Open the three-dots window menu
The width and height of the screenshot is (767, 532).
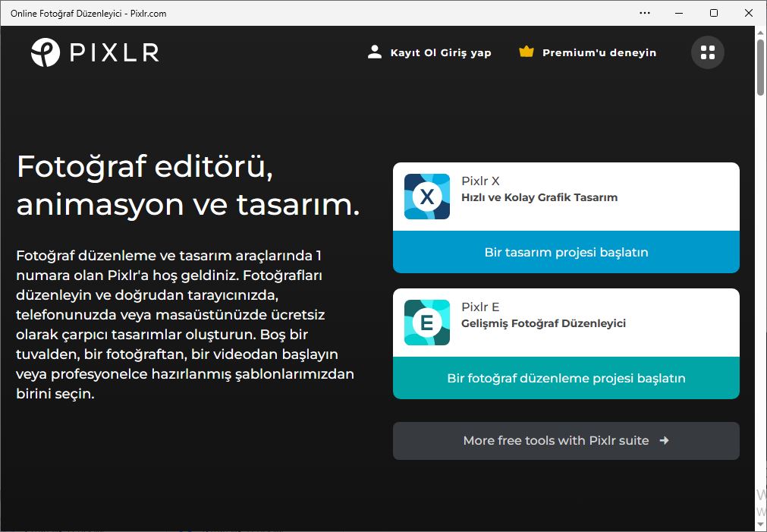(645, 13)
